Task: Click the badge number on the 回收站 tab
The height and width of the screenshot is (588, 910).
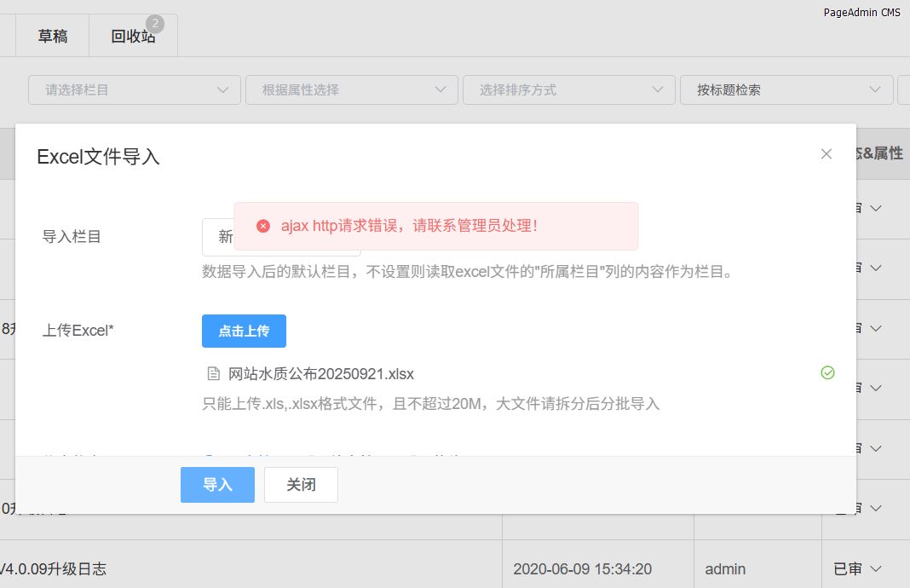Action: coord(155,24)
